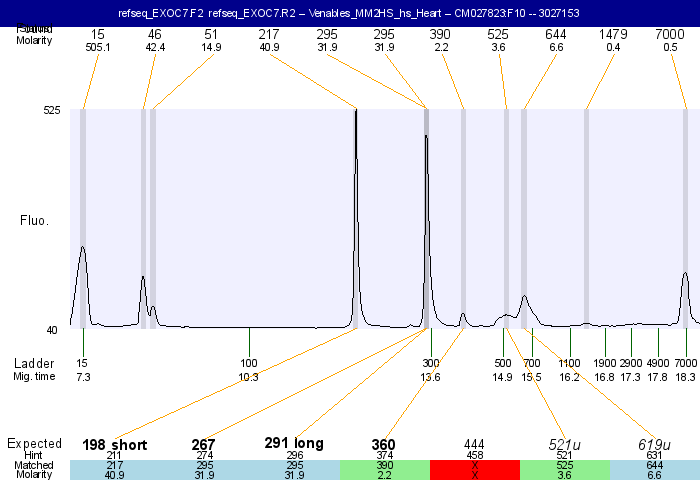
Task: Click the ladder marker labeled 1100
Action: tap(570, 363)
